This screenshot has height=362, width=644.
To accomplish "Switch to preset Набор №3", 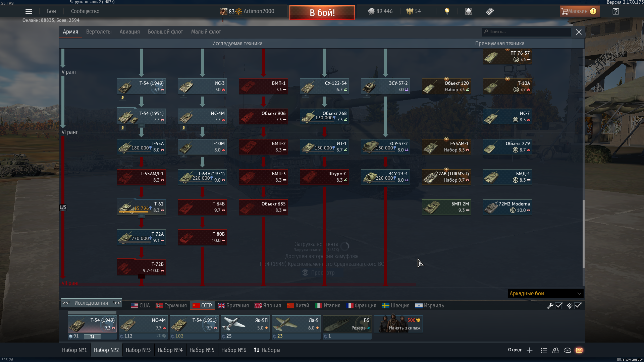I will point(138,350).
